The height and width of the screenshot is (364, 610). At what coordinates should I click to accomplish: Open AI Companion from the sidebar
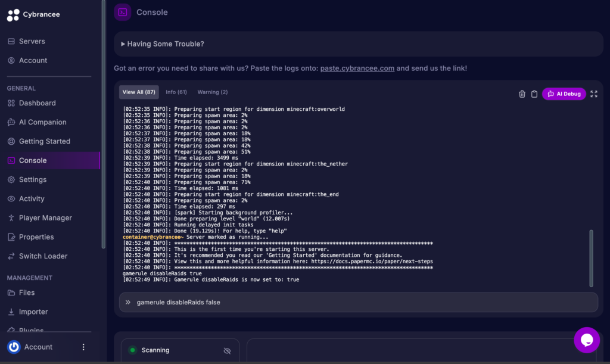click(x=43, y=122)
